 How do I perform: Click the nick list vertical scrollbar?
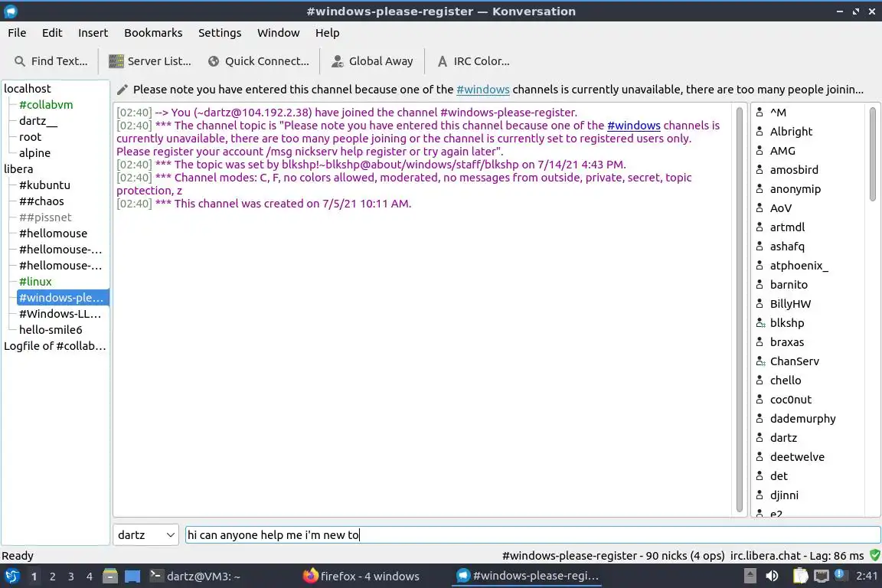click(873, 154)
